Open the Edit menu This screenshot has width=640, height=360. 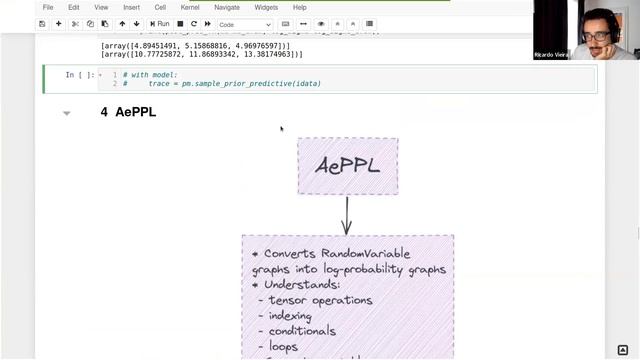tap(74, 7)
